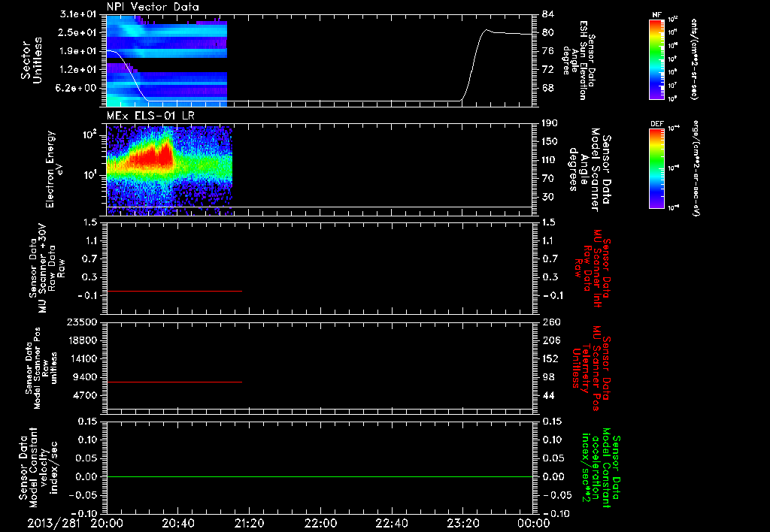Click the '23:20' time axis label
Viewport: 770px width, 532px height.
462,523
